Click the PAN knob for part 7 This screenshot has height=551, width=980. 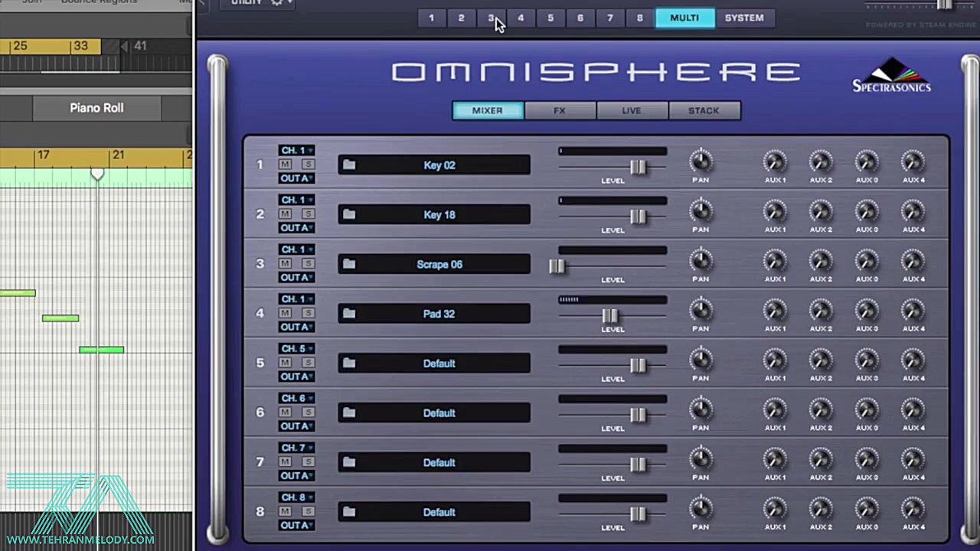pyautogui.click(x=701, y=459)
